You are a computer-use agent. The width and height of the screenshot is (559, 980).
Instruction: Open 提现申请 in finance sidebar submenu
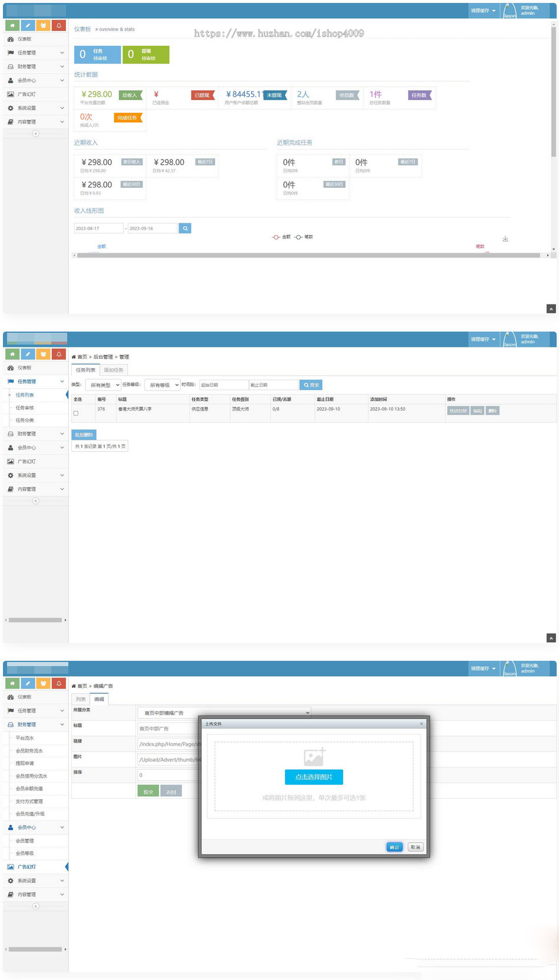tap(25, 763)
